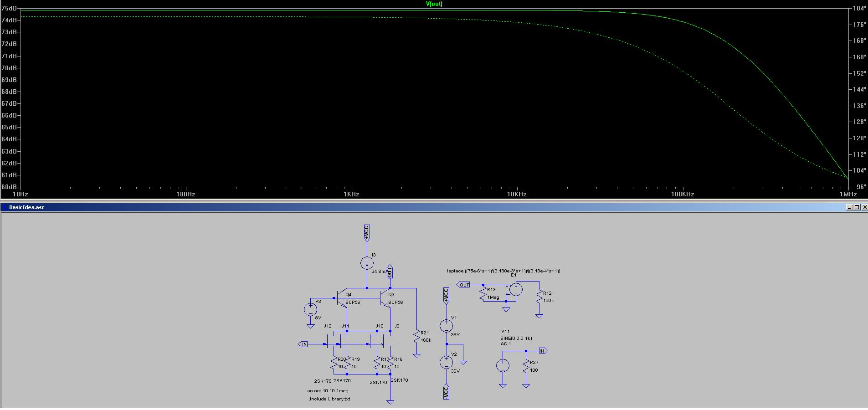The width and height of the screenshot is (868, 410).
Task: Click the 1KHz frequency axis label
Action: coord(351,194)
